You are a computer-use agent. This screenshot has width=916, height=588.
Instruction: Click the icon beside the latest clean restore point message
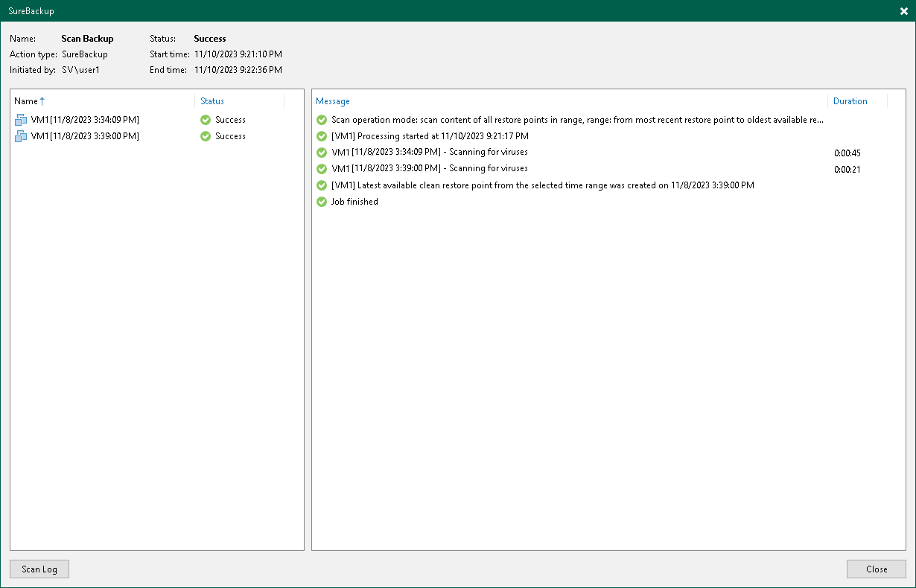321,185
